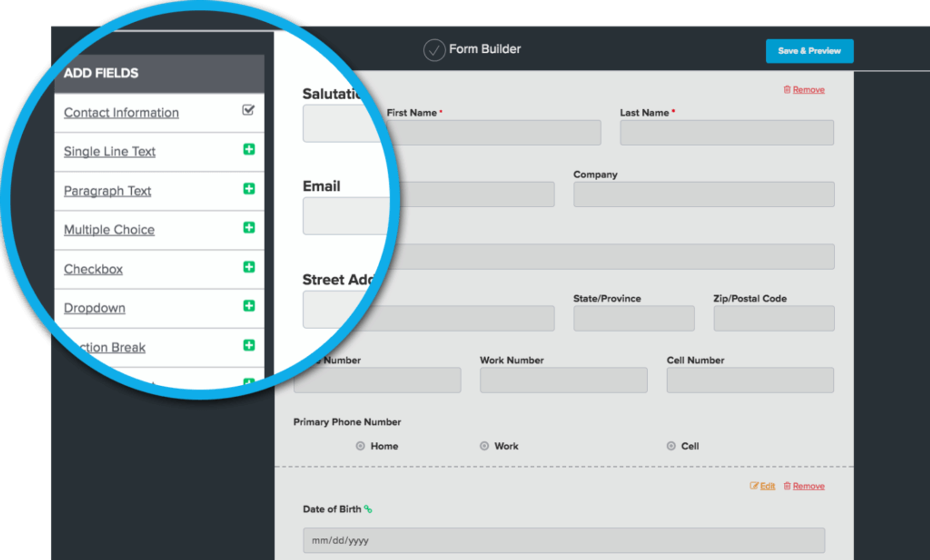Click the Multiple Choice field link
Viewport: 930px width, 560px height.
pos(109,229)
